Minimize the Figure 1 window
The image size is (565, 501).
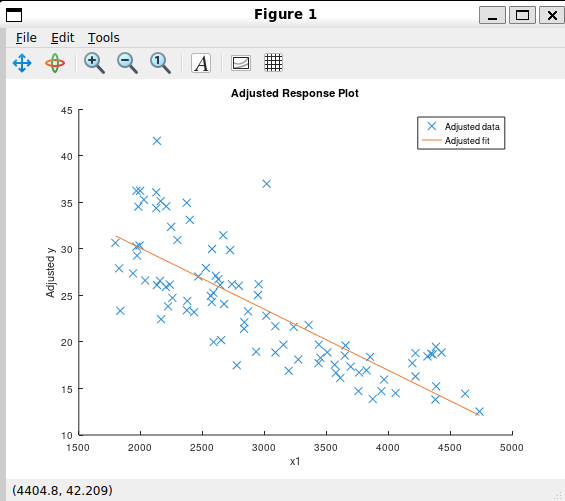point(492,15)
